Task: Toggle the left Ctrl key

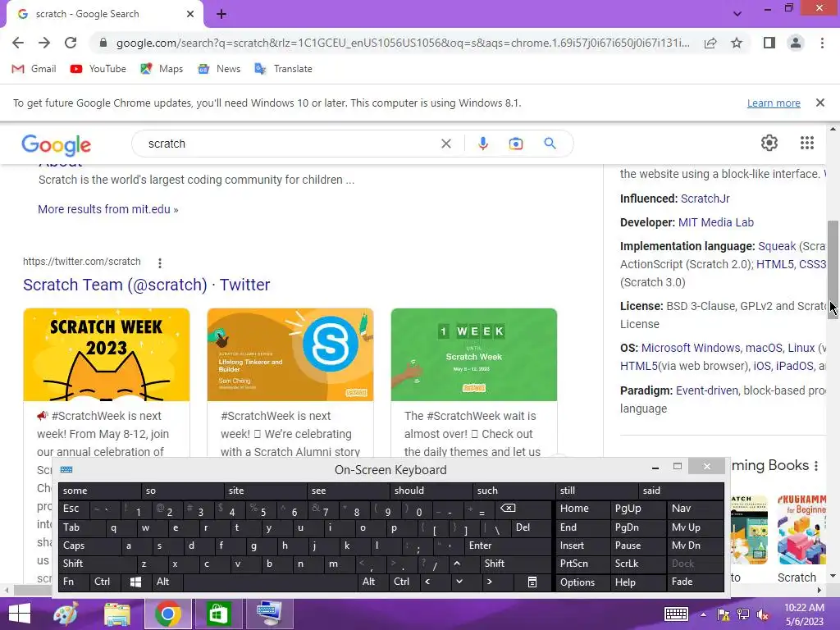Action: tap(105, 582)
